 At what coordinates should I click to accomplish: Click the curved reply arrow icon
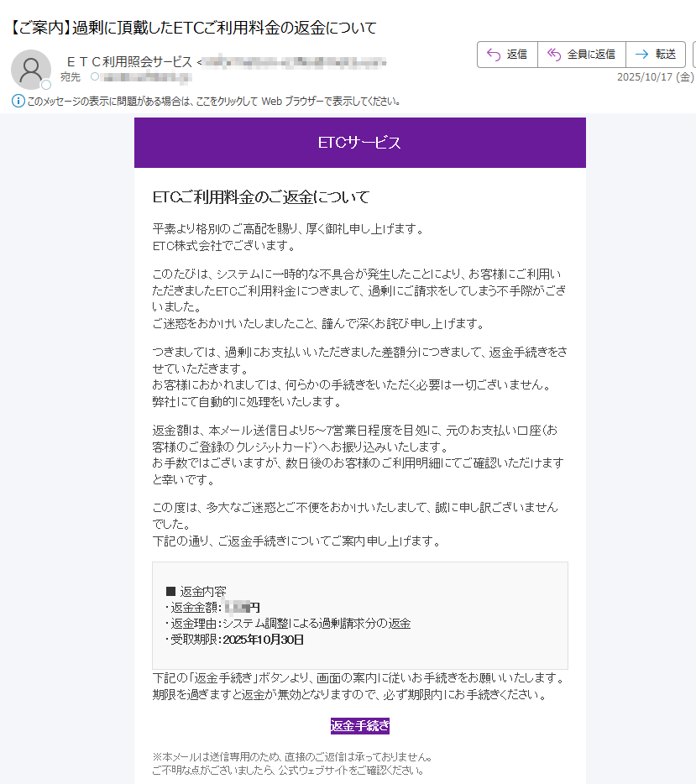pyautogui.click(x=495, y=54)
